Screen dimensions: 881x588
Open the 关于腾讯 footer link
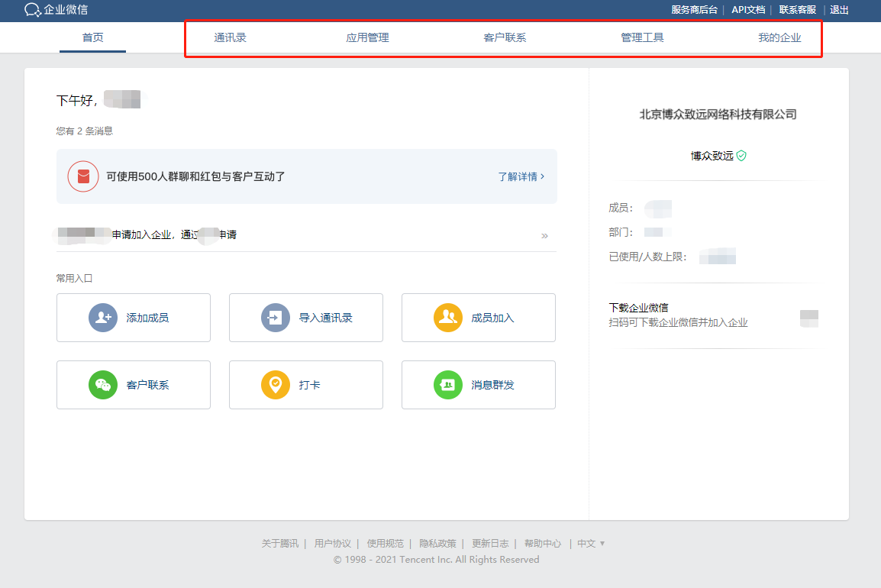[x=280, y=544]
